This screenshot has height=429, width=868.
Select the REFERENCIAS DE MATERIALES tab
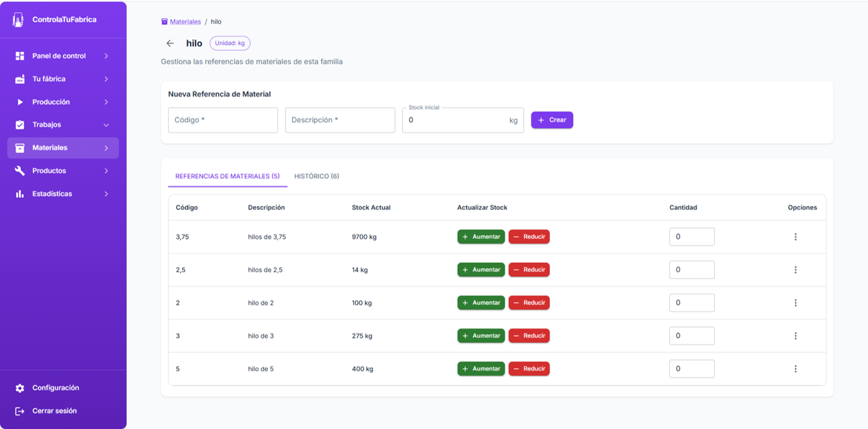tap(227, 176)
